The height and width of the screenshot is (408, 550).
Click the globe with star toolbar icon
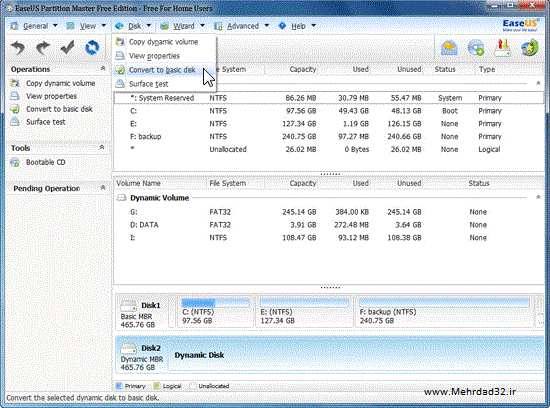click(x=529, y=48)
